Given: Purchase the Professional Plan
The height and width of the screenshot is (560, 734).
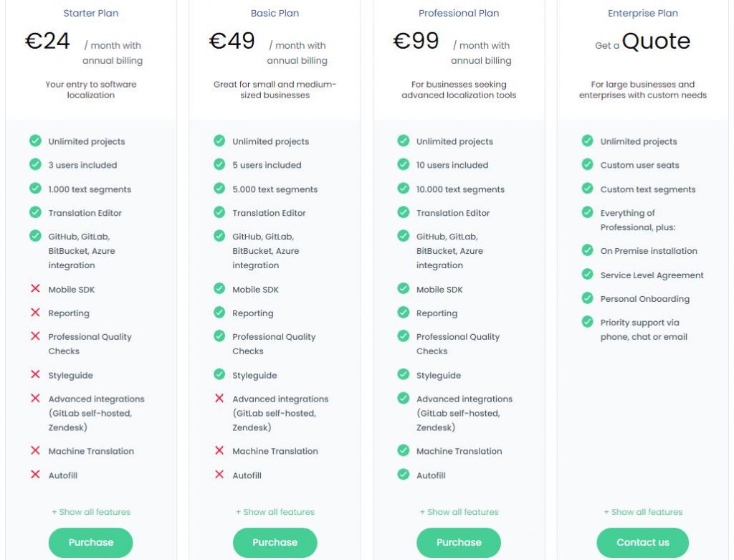Looking at the screenshot, I should pyautogui.click(x=459, y=542).
